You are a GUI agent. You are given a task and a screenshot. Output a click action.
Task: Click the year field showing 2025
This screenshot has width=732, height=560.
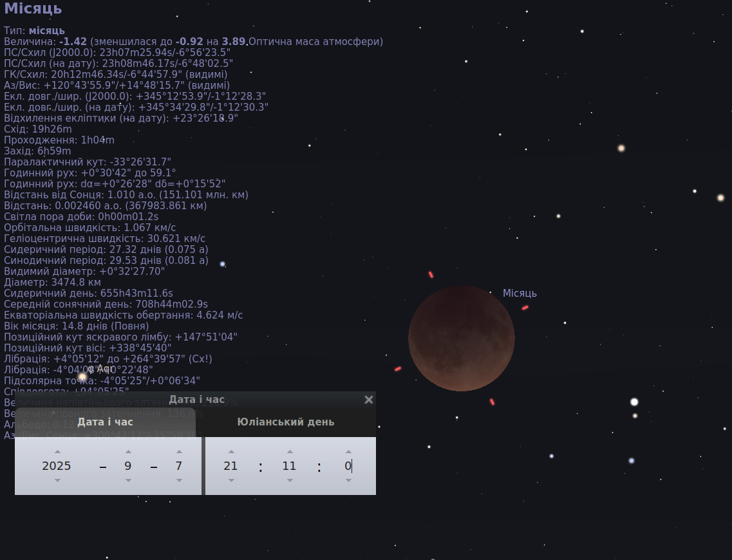tap(57, 466)
